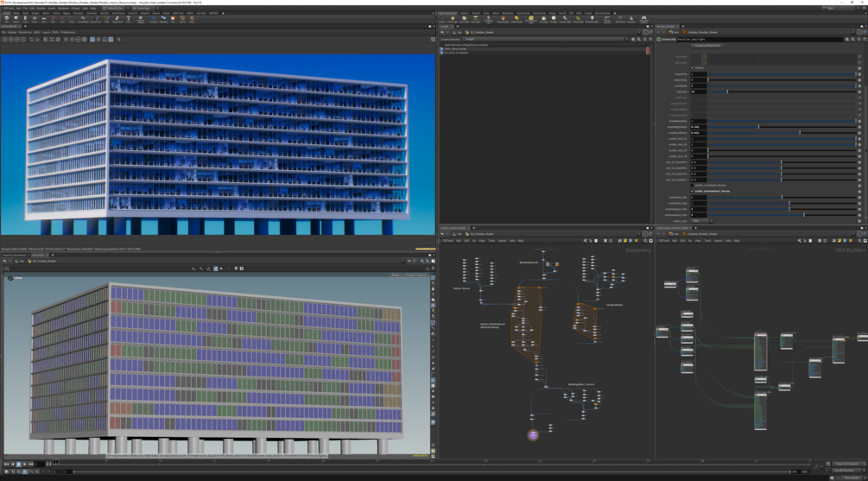Click the Compile and Build GUI button
Image resolution: width=868 pixels, height=481 pixels.
coord(706,46)
